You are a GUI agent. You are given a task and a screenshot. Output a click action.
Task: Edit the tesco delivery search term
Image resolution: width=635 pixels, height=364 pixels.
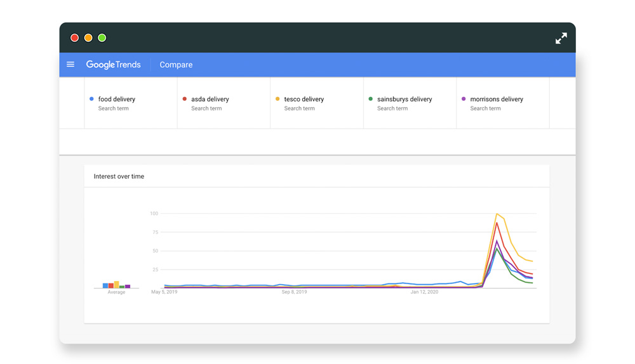tap(304, 100)
